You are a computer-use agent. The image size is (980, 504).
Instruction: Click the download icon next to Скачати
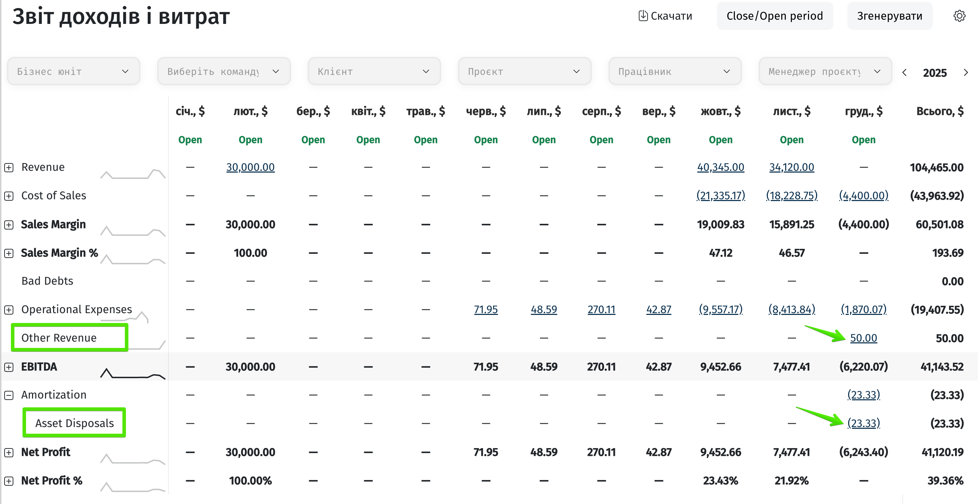[x=643, y=15]
